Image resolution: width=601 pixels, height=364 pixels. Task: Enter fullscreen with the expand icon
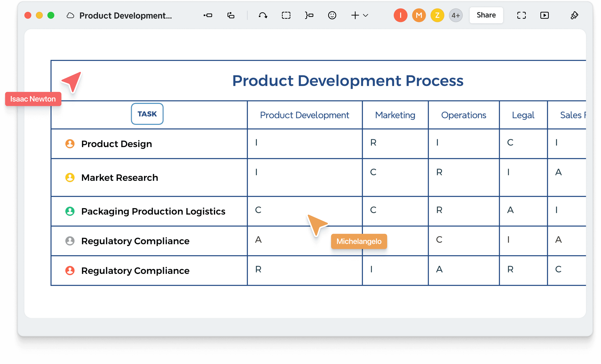pos(521,15)
